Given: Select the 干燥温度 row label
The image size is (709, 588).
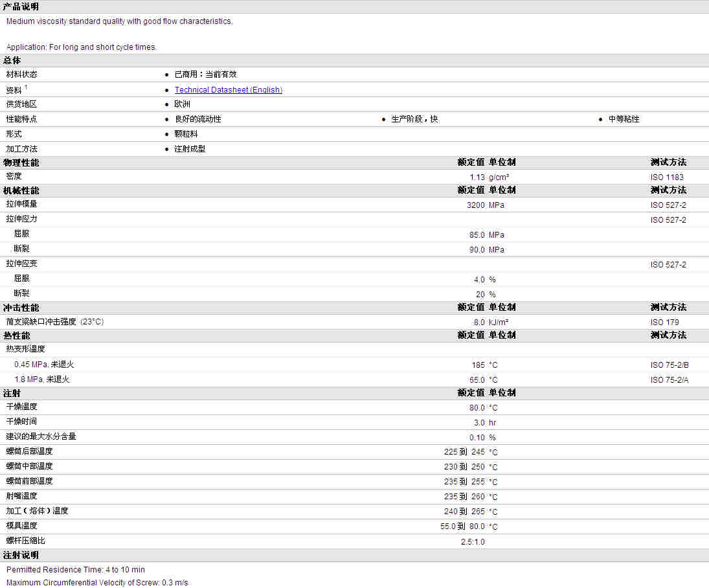Looking at the screenshot, I should (22, 407).
